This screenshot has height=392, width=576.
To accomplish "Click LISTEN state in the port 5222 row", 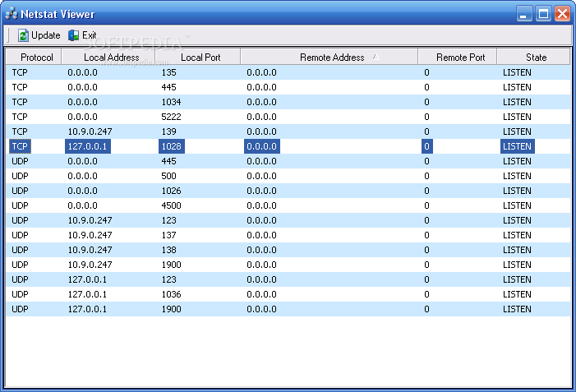I will point(517,117).
